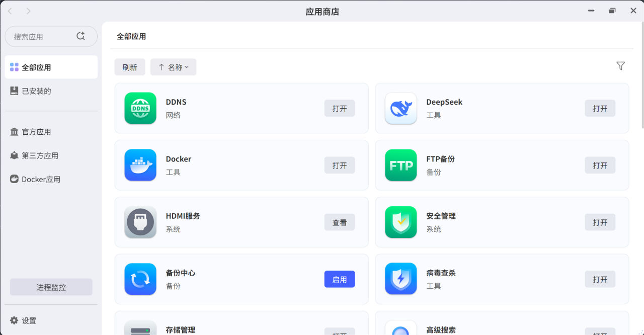Focus the 搜索应用 search field
This screenshot has height=335, width=644.
[43, 37]
